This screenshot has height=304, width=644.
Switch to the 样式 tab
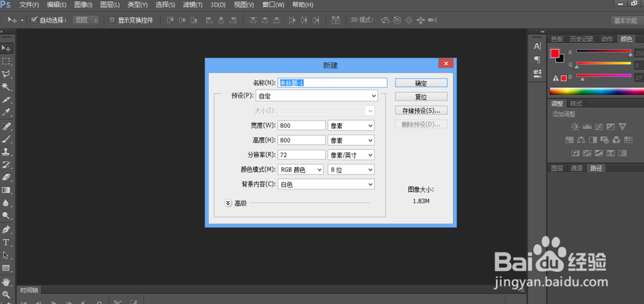(x=576, y=104)
